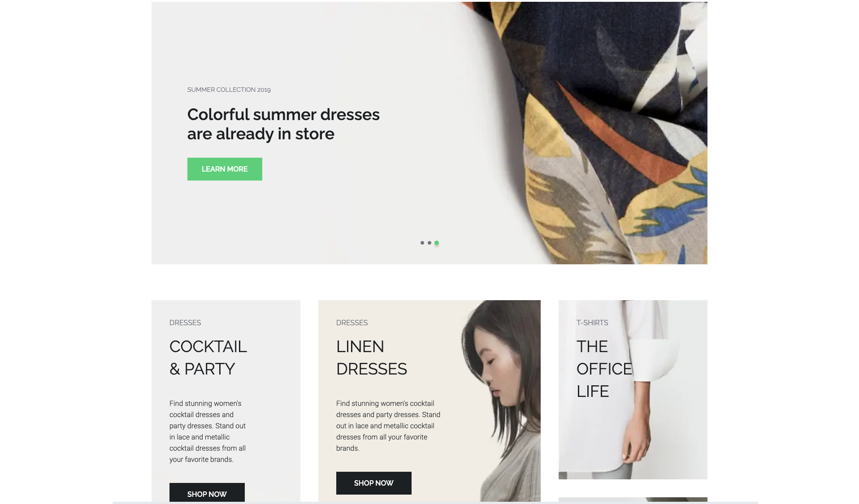859x504 pixels.
Task: Click the partially visible card below Office Life
Action: (x=633, y=500)
